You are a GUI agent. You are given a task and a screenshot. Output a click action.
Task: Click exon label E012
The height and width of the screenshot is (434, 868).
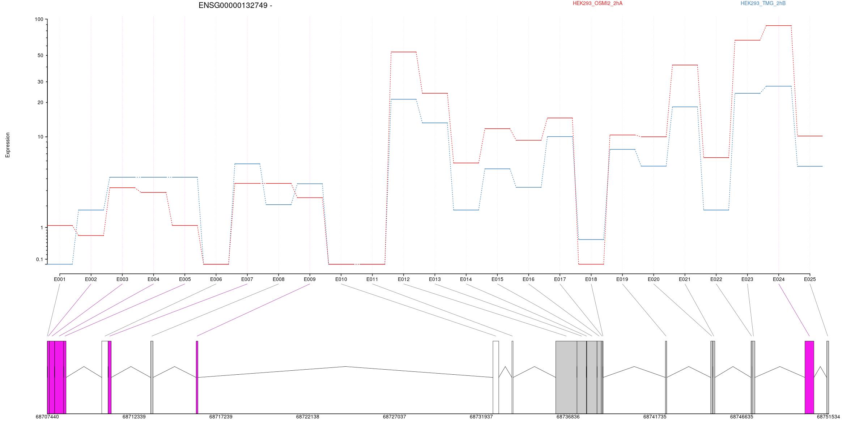(404, 279)
